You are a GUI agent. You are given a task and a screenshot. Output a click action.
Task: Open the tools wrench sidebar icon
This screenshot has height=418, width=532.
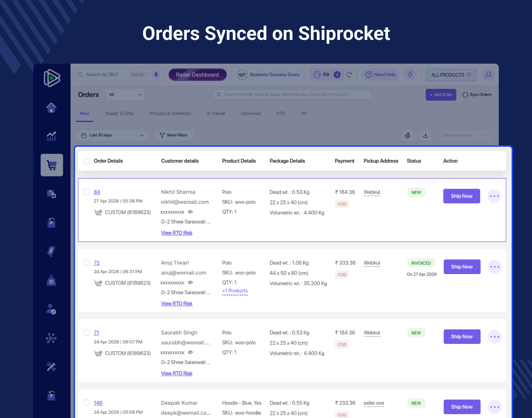51,367
